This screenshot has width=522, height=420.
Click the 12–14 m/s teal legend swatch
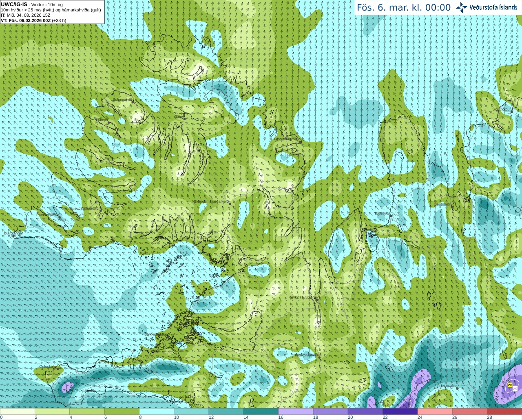[x=226, y=411]
